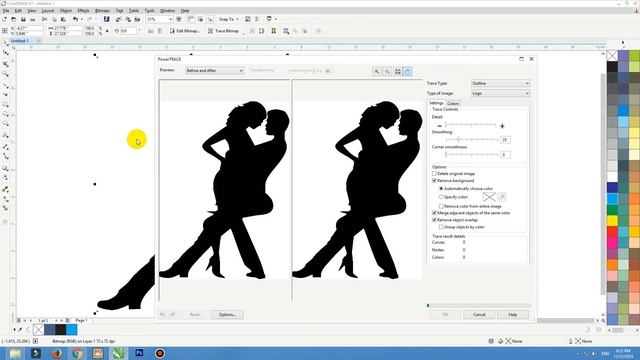640x360 pixels.
Task: Click the red record icon in taskbar
Action: [x=160, y=353]
